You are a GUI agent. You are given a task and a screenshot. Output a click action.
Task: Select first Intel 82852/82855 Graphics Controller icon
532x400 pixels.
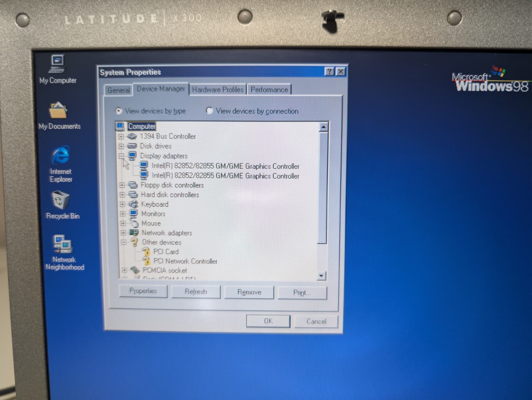(144, 165)
